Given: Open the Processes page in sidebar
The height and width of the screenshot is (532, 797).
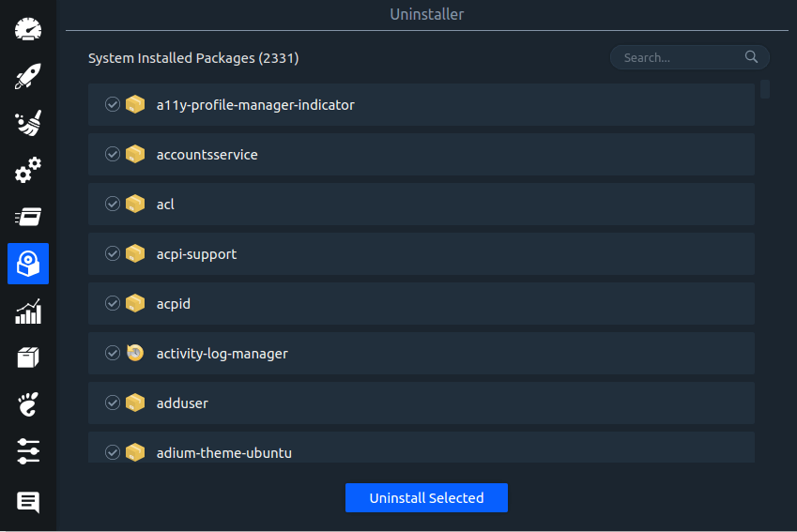Looking at the screenshot, I should (28, 217).
